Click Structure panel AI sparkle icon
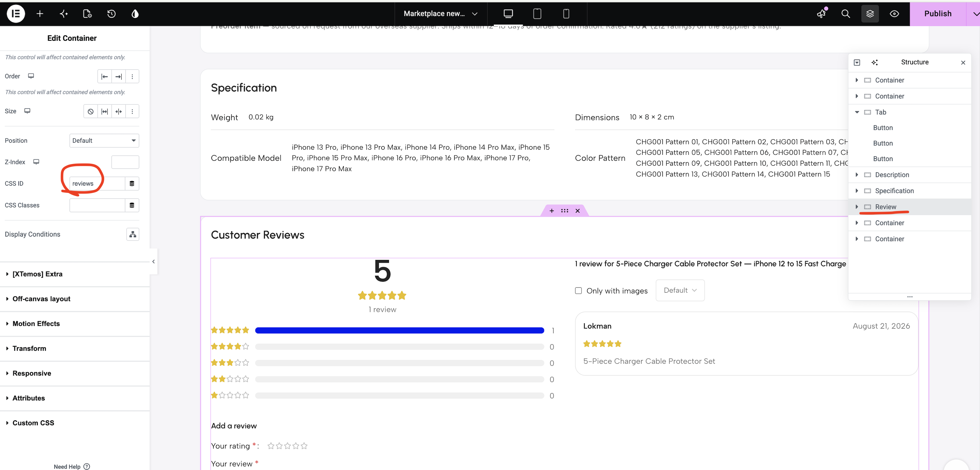The height and width of the screenshot is (470, 980). pyautogui.click(x=874, y=62)
